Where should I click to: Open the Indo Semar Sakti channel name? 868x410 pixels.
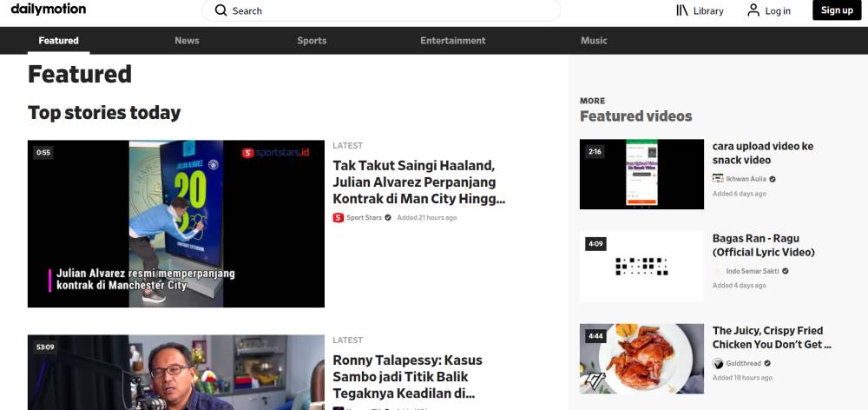pyautogui.click(x=753, y=271)
